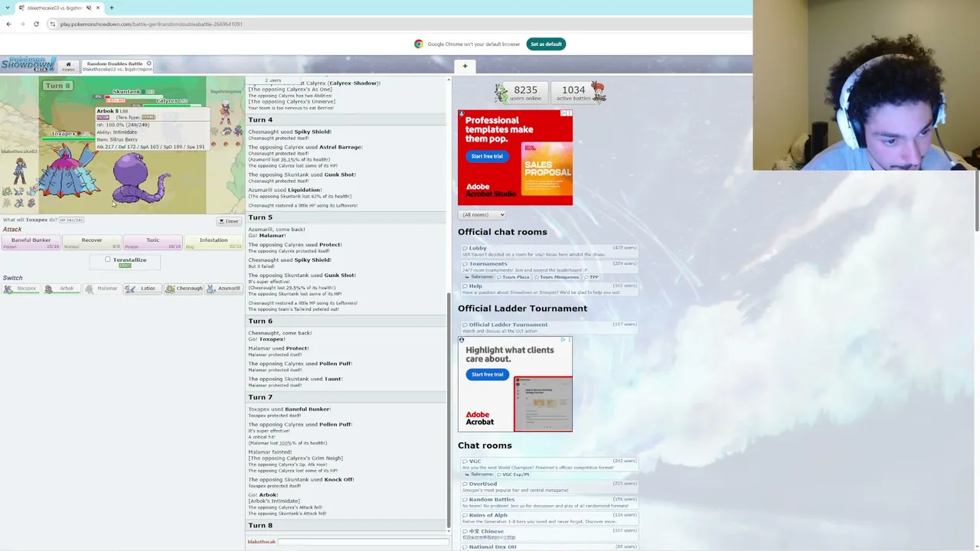Screen dimensions: 980x551
Task: Click the Toxapex sprite on the battlefield
Action: pos(67,172)
